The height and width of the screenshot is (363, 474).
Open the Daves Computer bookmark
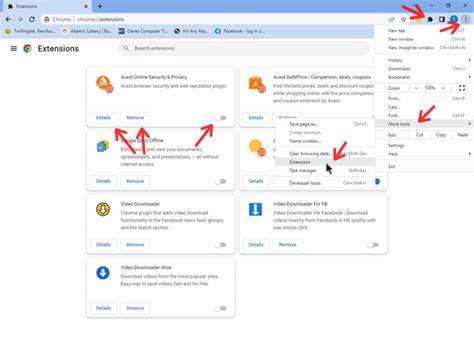143,31
